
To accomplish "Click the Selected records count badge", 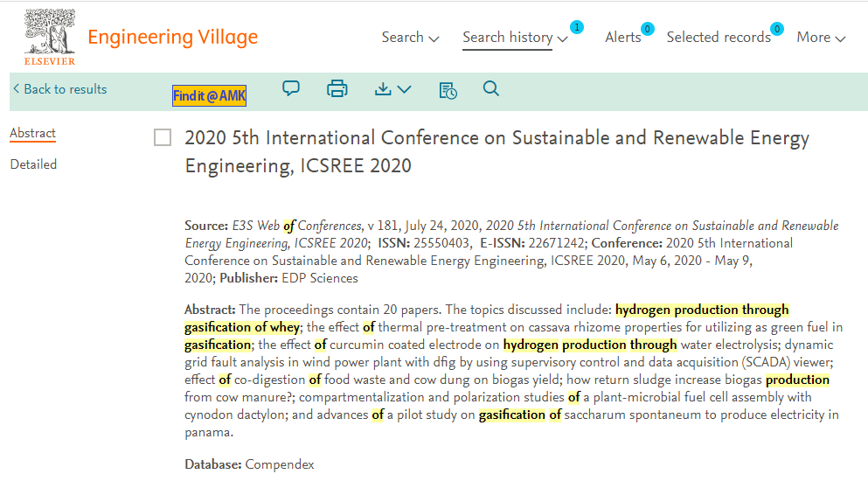I will point(777,29).
